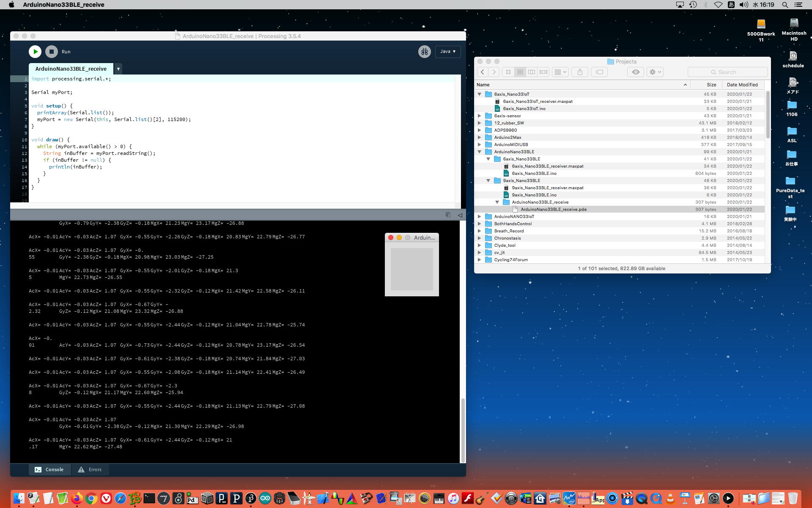The image size is (812, 508).
Task: Open Spotlight search in menu bar
Action: coord(785,5)
